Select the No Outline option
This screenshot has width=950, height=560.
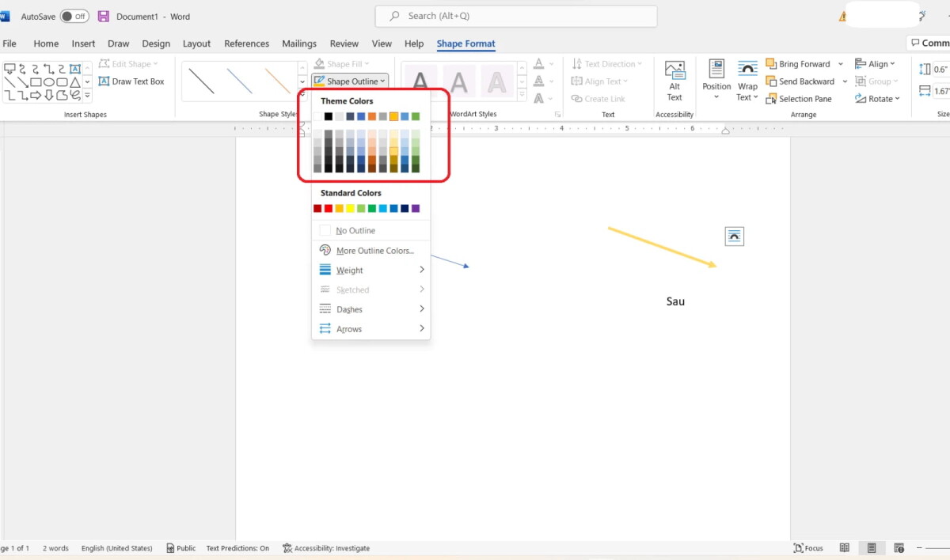coord(355,231)
